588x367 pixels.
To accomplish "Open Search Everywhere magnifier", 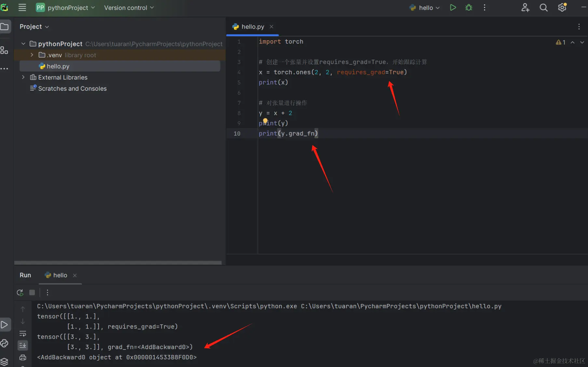I will tap(543, 7).
